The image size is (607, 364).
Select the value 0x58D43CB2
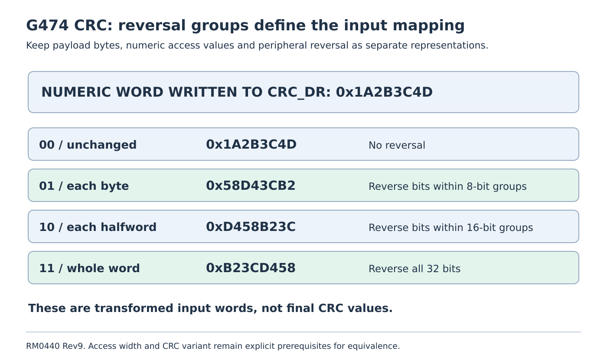click(251, 185)
